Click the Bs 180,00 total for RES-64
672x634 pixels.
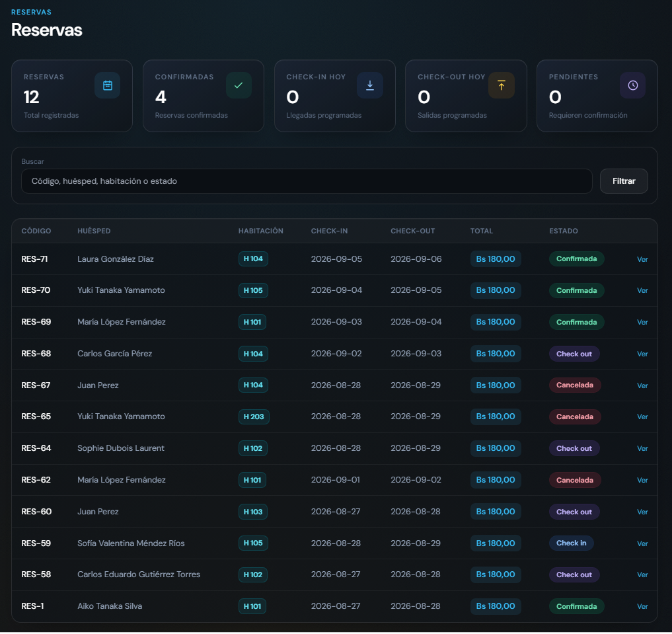[496, 448]
